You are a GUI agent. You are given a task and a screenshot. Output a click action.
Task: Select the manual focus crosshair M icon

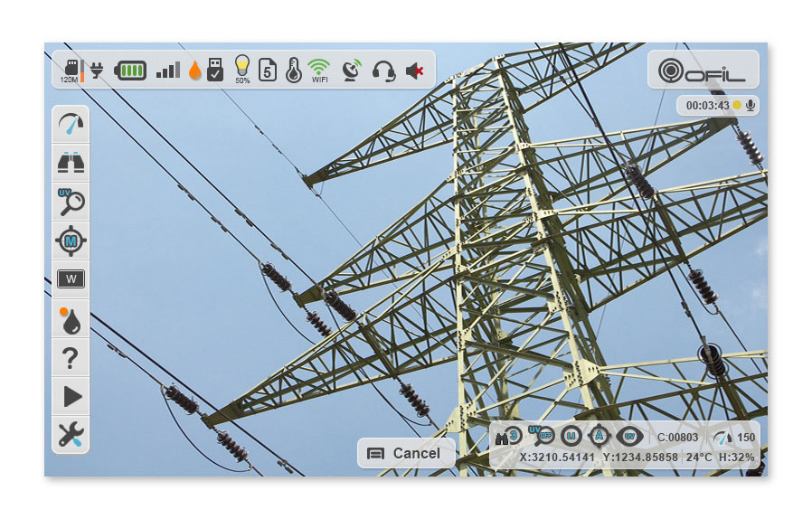pos(71,241)
